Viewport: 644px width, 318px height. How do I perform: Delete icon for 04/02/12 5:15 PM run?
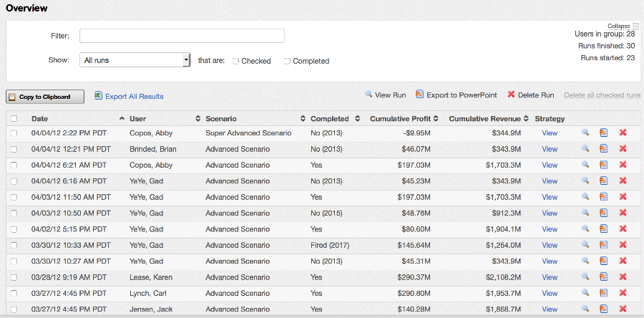point(623,228)
